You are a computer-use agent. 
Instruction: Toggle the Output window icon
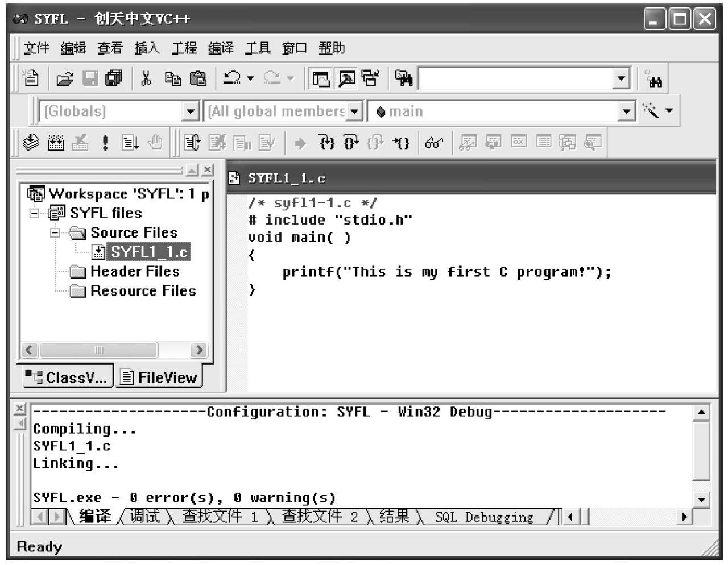tap(346, 78)
